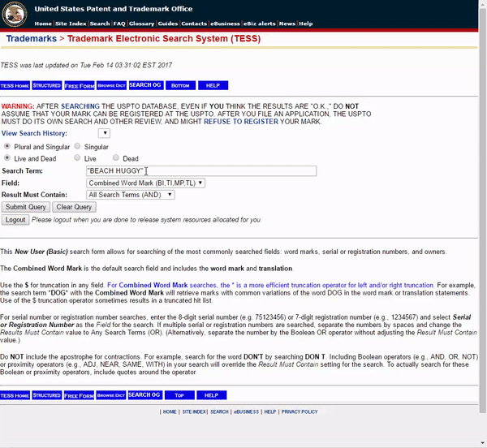The height and width of the screenshot is (448, 487).
Task: Click the Clear Query button
Action: [x=74, y=207]
